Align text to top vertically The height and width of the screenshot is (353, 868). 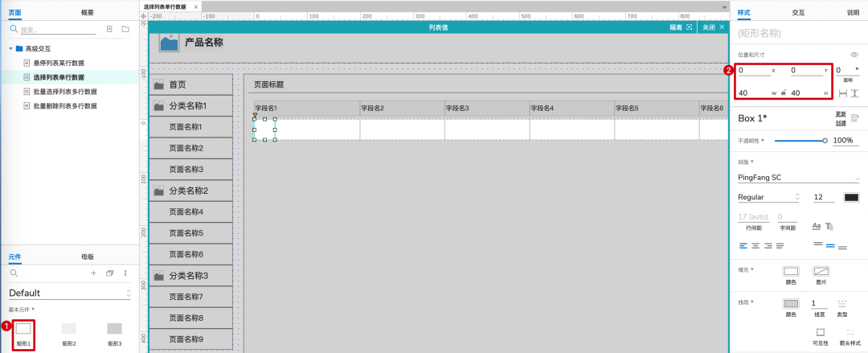pyautogui.click(x=817, y=244)
